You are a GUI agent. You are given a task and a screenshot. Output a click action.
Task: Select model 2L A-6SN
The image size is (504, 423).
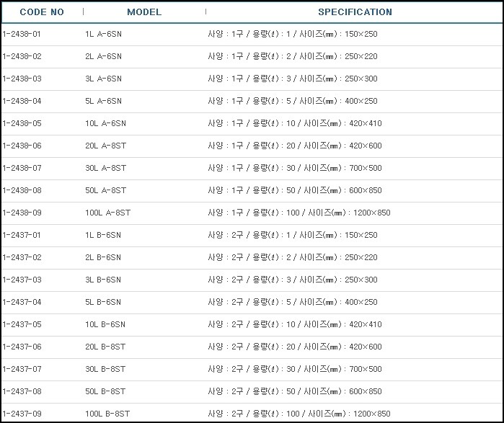[x=104, y=56]
